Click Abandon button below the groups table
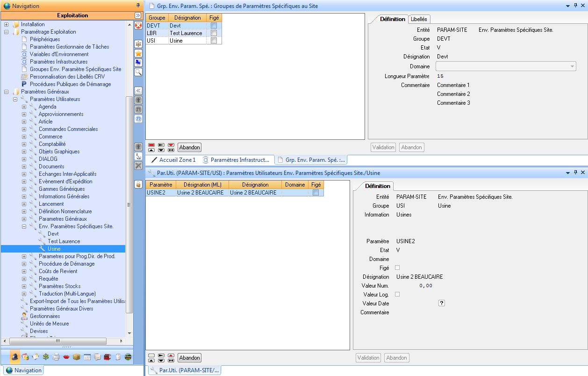This screenshot has height=376, width=588. (189, 147)
